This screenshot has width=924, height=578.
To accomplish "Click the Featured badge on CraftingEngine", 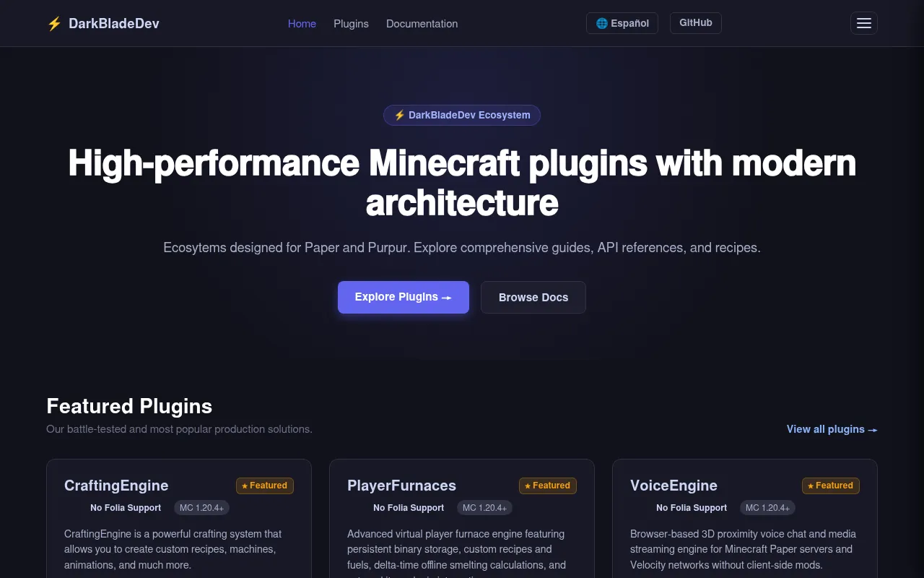I will tap(265, 486).
